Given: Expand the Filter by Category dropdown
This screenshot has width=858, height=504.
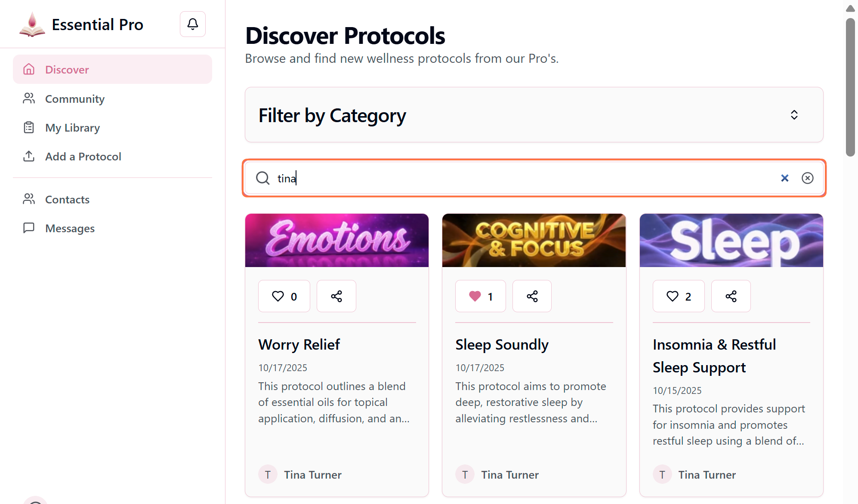Looking at the screenshot, I should pos(534,115).
